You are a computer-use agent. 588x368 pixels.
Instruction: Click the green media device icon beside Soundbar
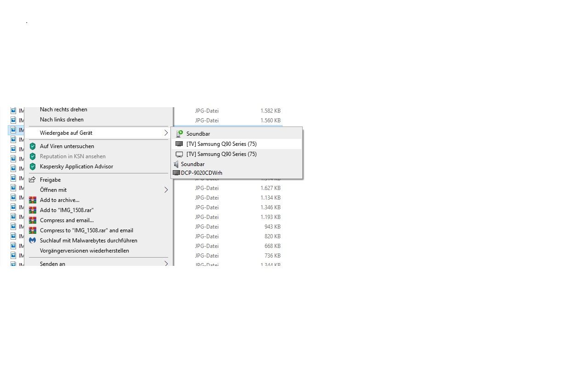pyautogui.click(x=179, y=134)
